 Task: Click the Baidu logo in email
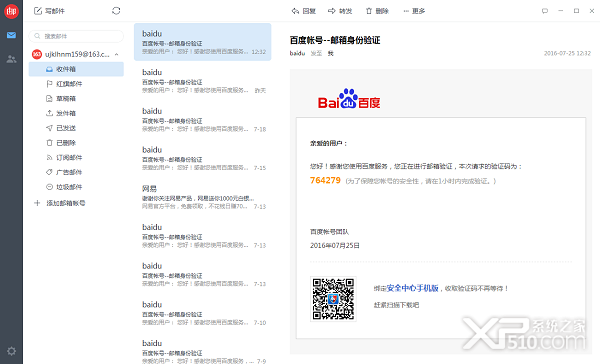coord(349,99)
